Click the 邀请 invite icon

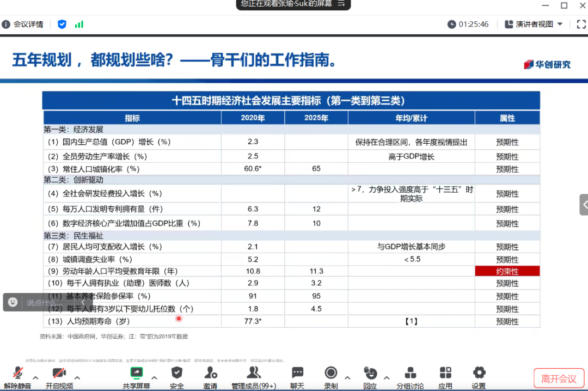[211, 374]
